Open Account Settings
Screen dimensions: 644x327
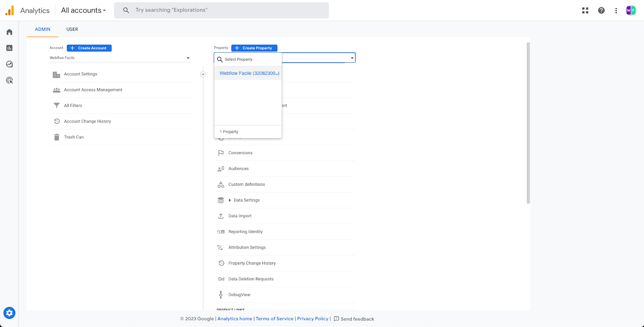[80, 74]
